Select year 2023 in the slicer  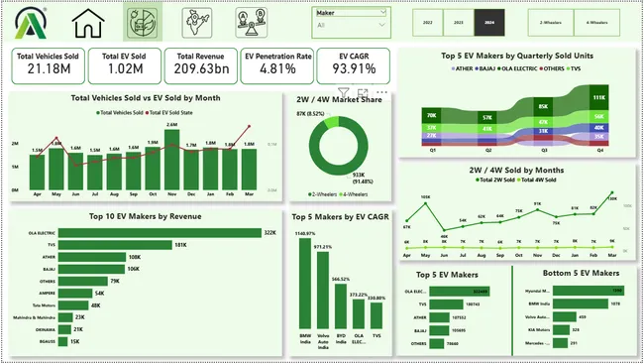[x=459, y=23]
